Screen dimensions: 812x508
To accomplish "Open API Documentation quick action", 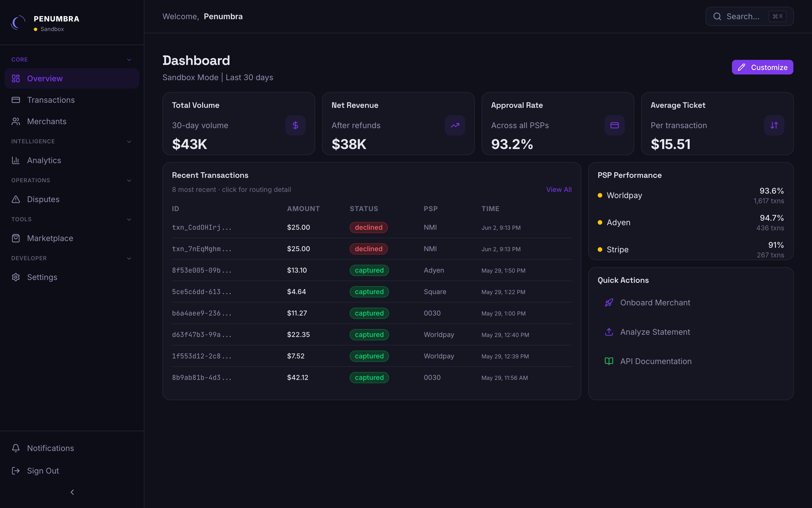I will click(691, 361).
